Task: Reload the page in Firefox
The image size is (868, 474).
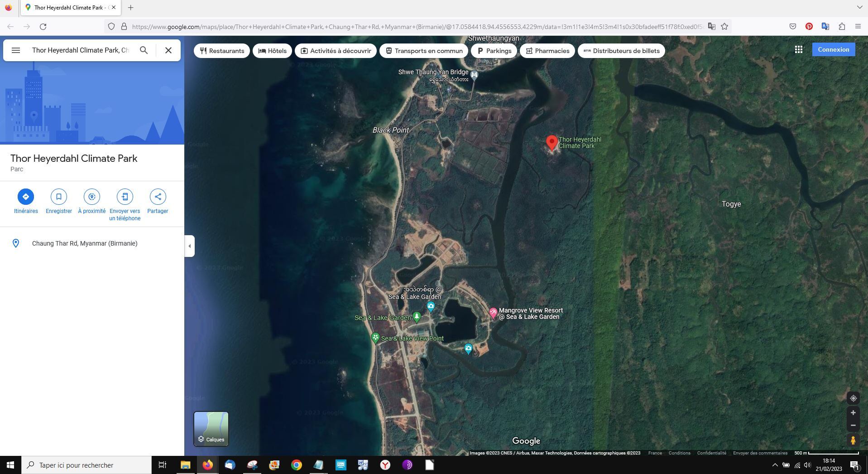Action: [43, 27]
